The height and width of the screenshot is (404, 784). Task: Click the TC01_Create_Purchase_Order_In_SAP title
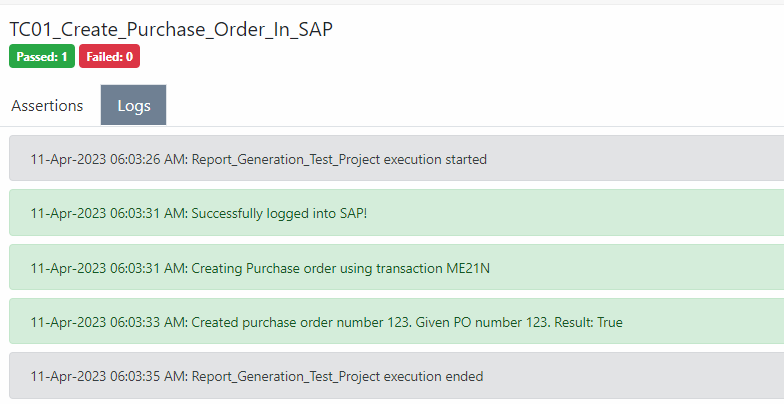point(171,29)
